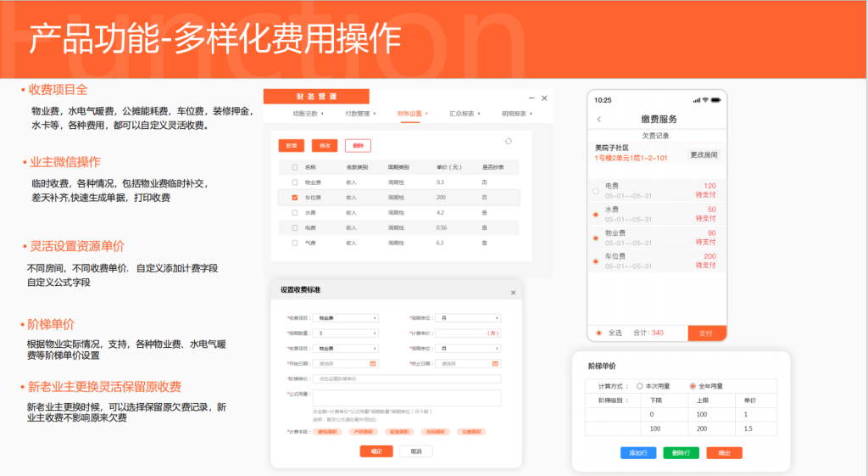Viewport: 868px width, 476px height.
Task: Close the 设置收费标准 dialog
Action: pos(513,293)
